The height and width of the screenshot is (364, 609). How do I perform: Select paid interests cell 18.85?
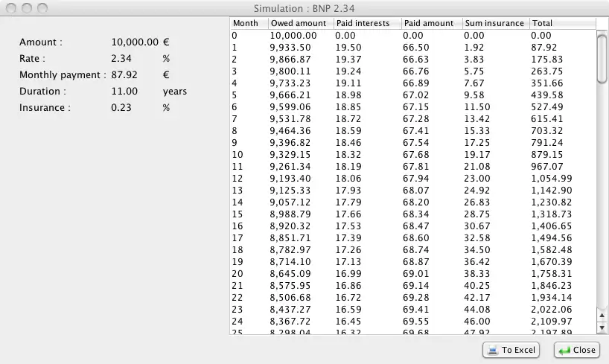(348, 107)
